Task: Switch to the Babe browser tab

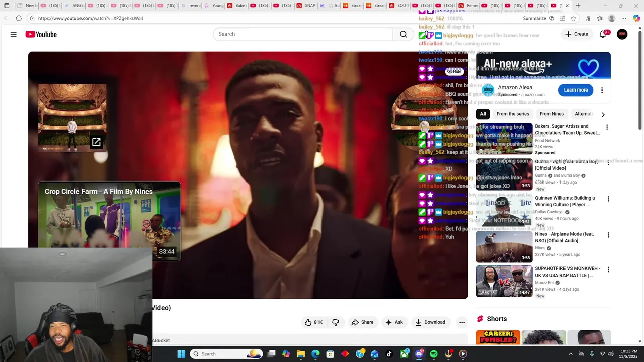Action: click(237, 6)
